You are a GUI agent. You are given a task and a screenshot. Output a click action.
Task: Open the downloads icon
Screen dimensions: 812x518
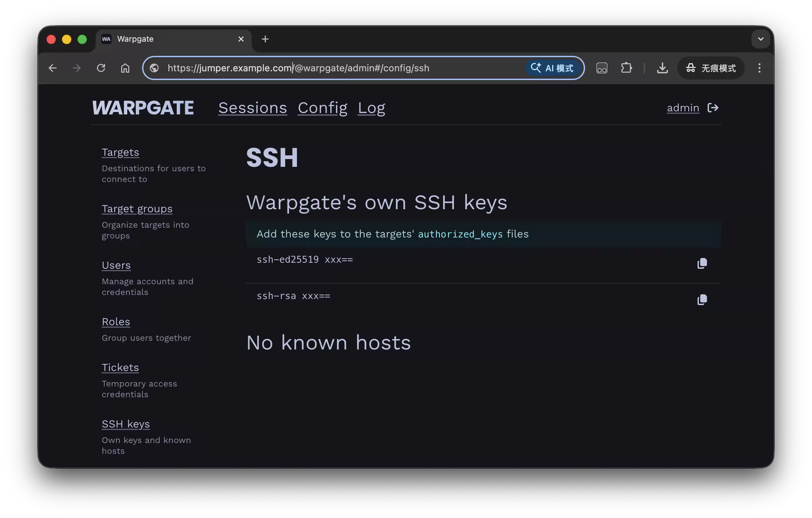(x=662, y=68)
